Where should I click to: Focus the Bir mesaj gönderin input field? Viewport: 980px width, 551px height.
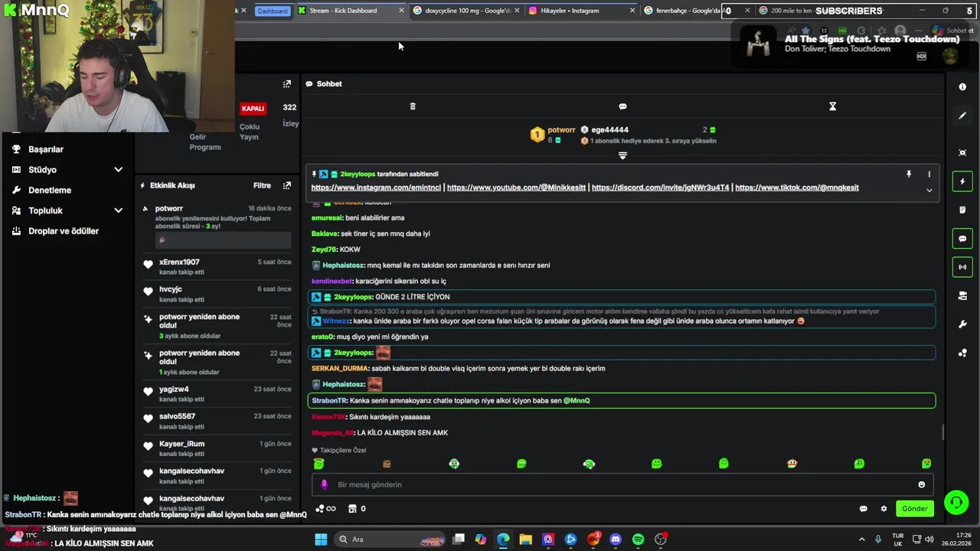pyautogui.click(x=622, y=484)
